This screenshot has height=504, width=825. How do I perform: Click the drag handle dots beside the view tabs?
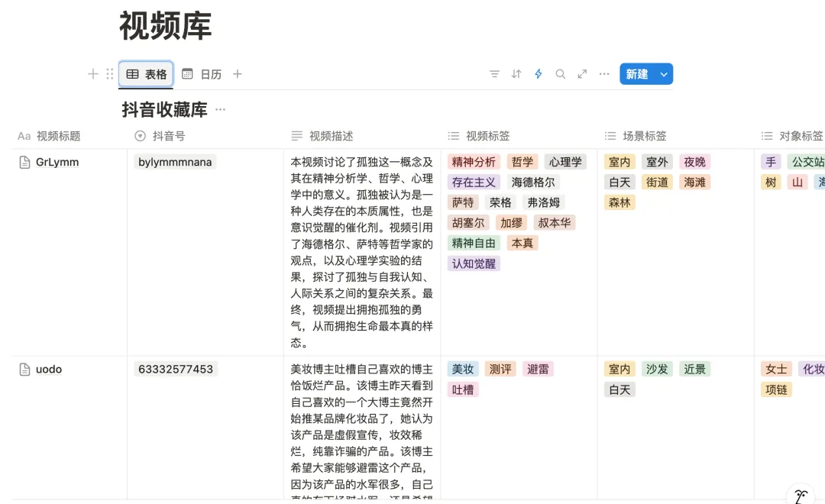coord(109,74)
